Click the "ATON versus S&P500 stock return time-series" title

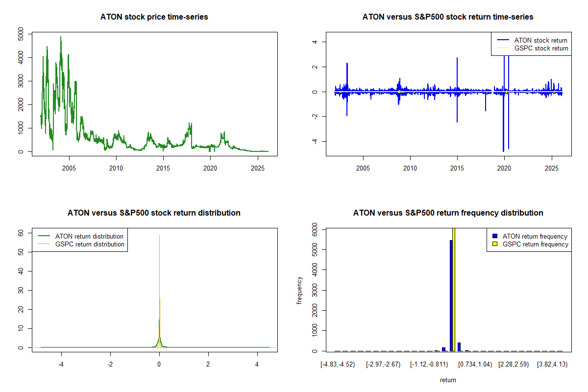[448, 17]
